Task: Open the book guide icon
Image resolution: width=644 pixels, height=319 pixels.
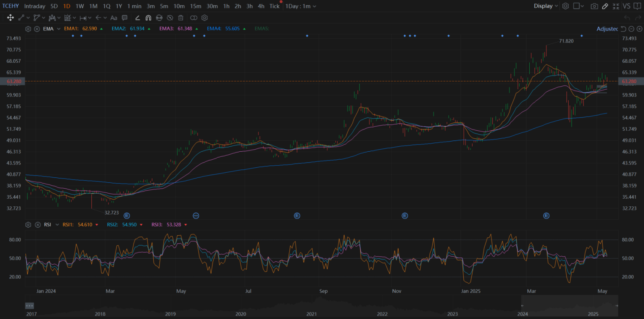Action: coord(638,6)
